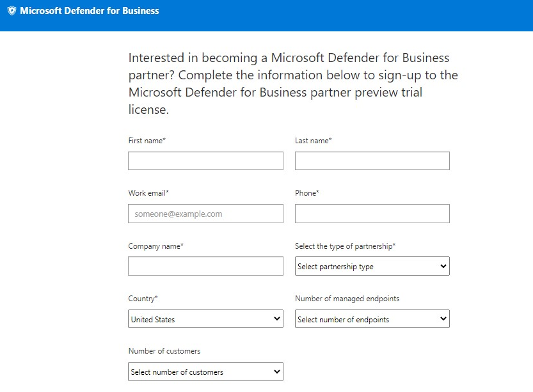
Task: Click the Microsoft Defender for Business header title
Action: (90, 11)
